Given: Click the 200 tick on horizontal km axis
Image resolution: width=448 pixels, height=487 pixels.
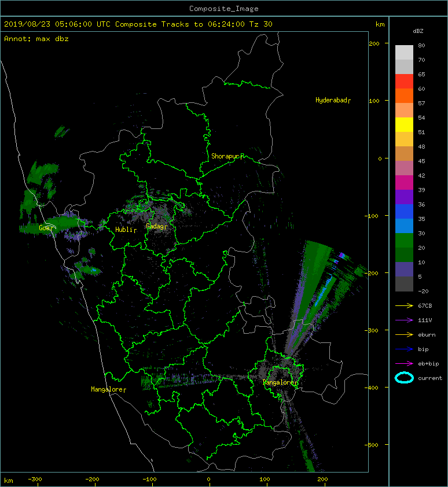Looking at the screenshot, I should [322, 479].
